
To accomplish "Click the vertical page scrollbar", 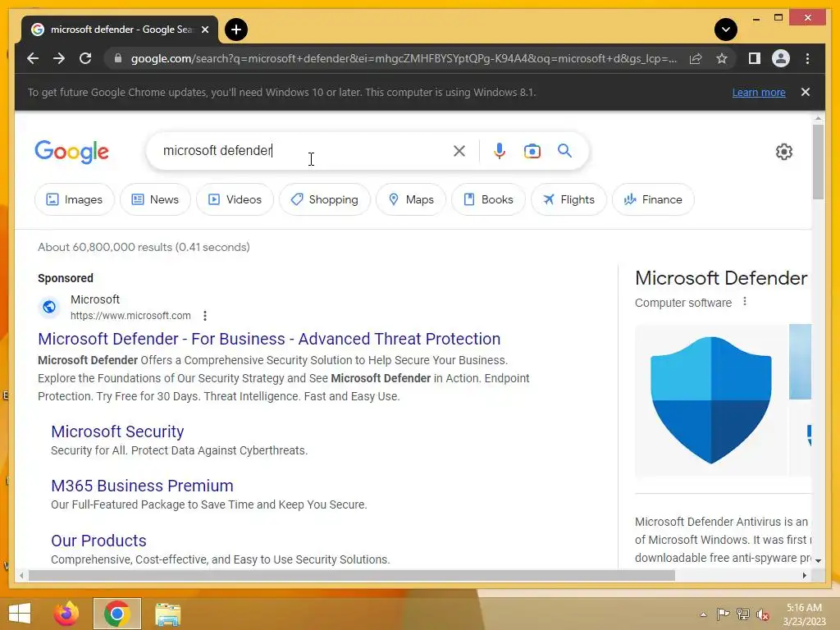I will coord(818,162).
